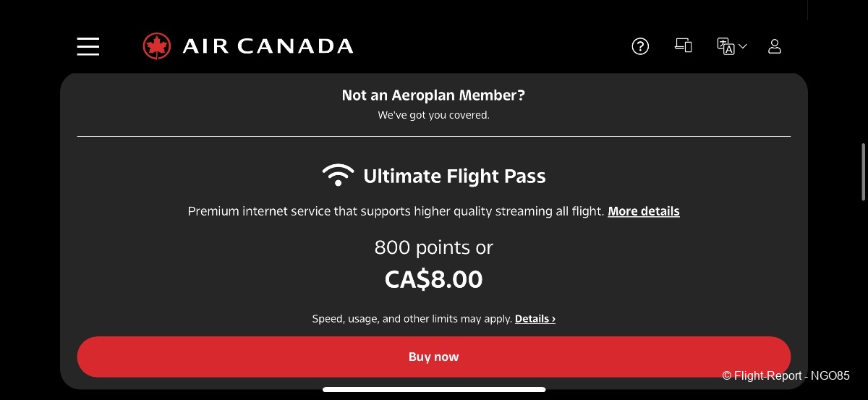The image size is (868, 400).
Task: Expand the language selector chevron
Action: [743, 46]
